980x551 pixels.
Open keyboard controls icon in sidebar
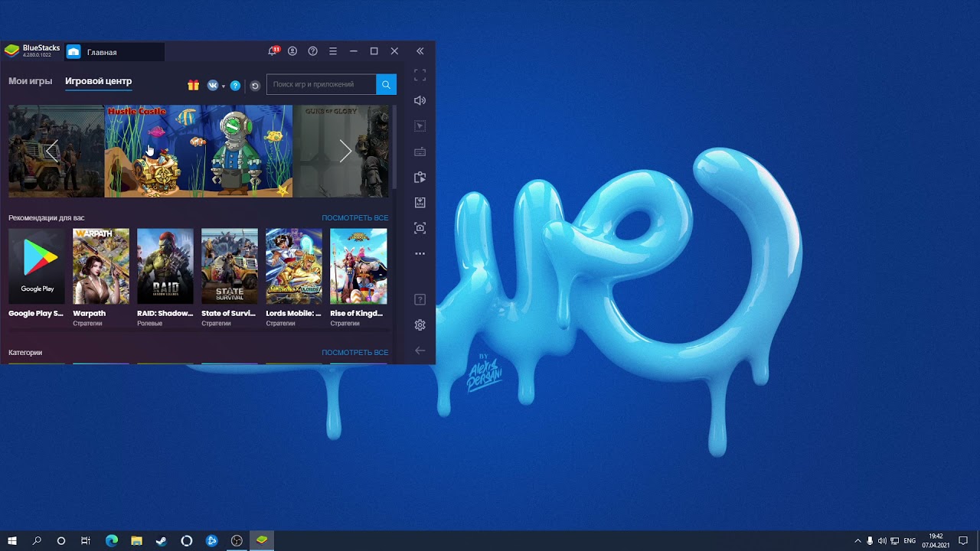[x=420, y=152]
